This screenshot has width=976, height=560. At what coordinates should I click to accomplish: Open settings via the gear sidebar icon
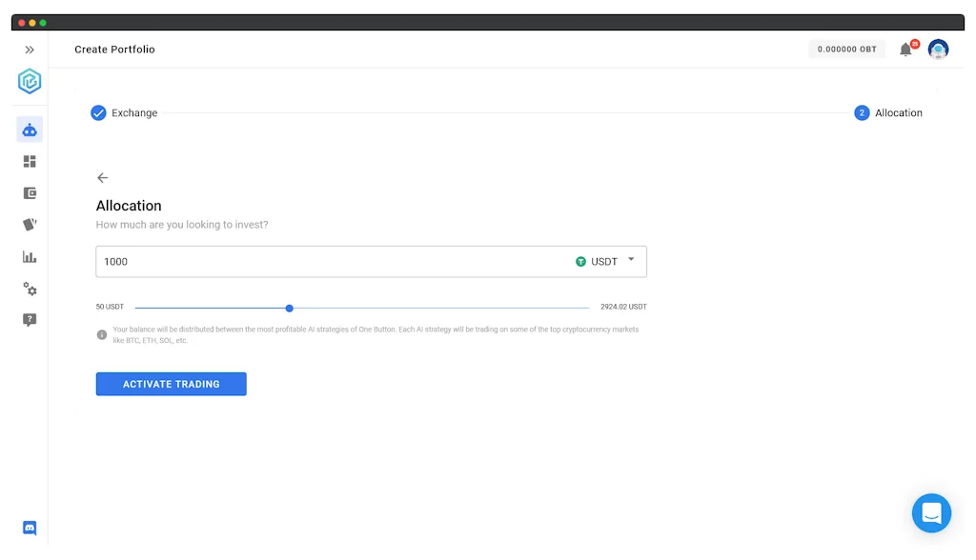(x=30, y=290)
